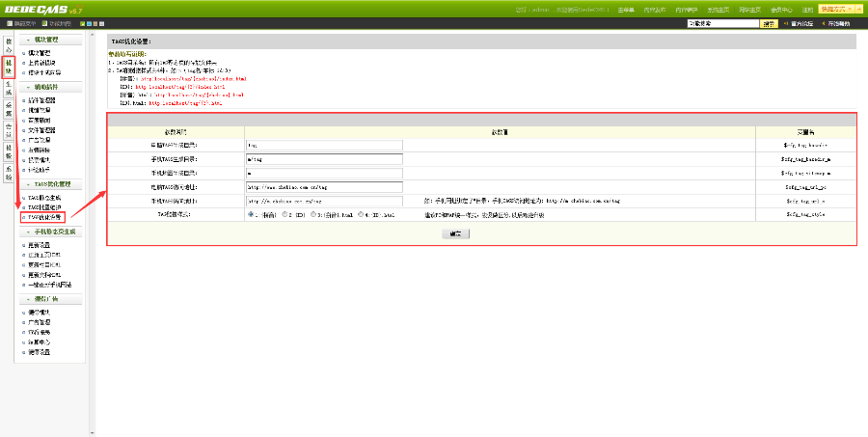868x437 pixels.
Task: Click the 手机TAGS生成目录 input field
Action: point(324,159)
